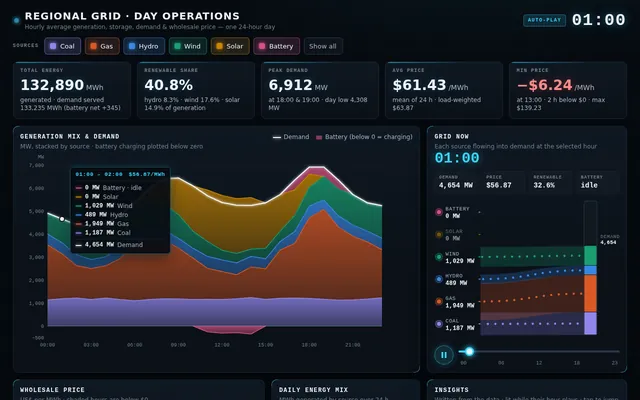The image size is (640, 400).
Task: Click the hour slider handle
Action: pyautogui.click(x=469, y=351)
